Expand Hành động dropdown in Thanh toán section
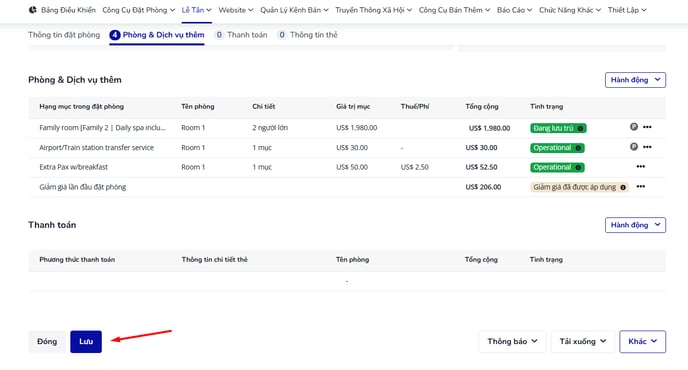The image size is (688, 370). click(635, 225)
